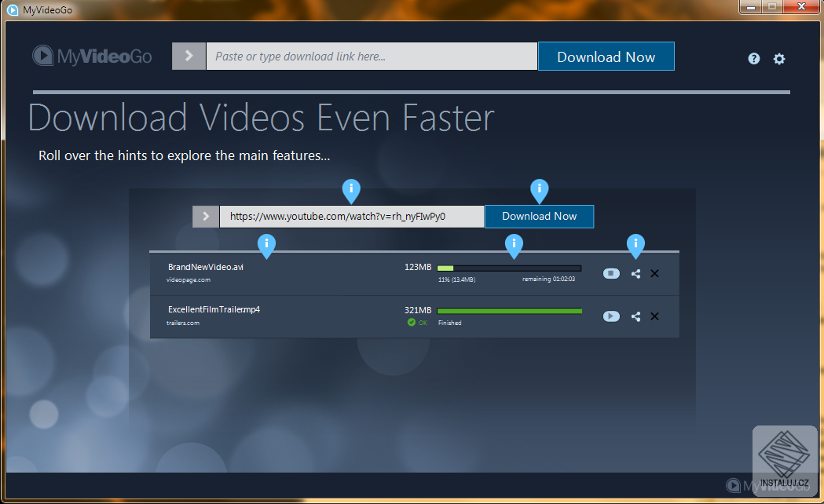Viewport: 824px width, 504px height.
Task: Stop the BrandNewVideo.avi download
Action: coord(611,273)
